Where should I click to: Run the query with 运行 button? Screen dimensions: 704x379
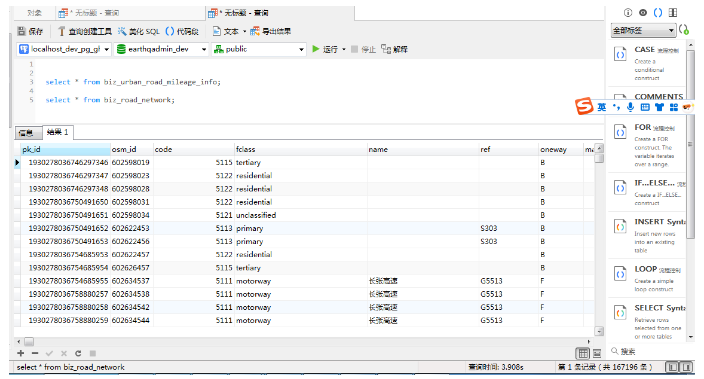325,49
